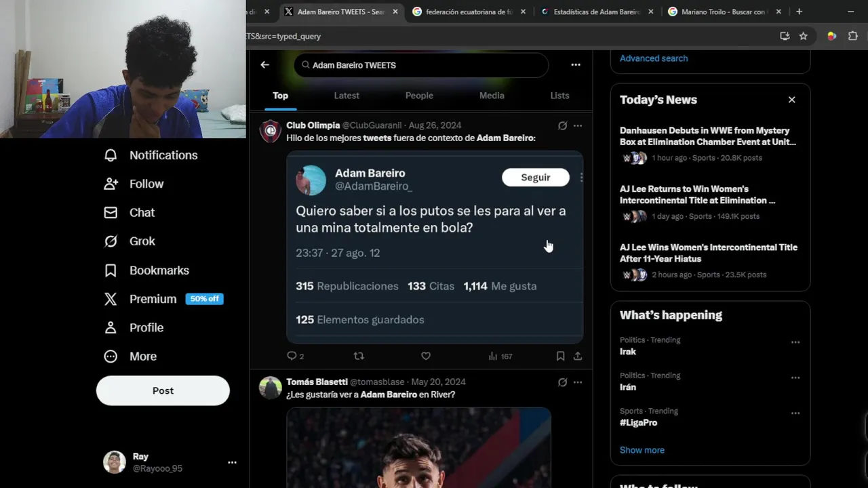This screenshot has height=488, width=868.
Task: Open Club Olimpia profile avatar
Action: point(271,131)
